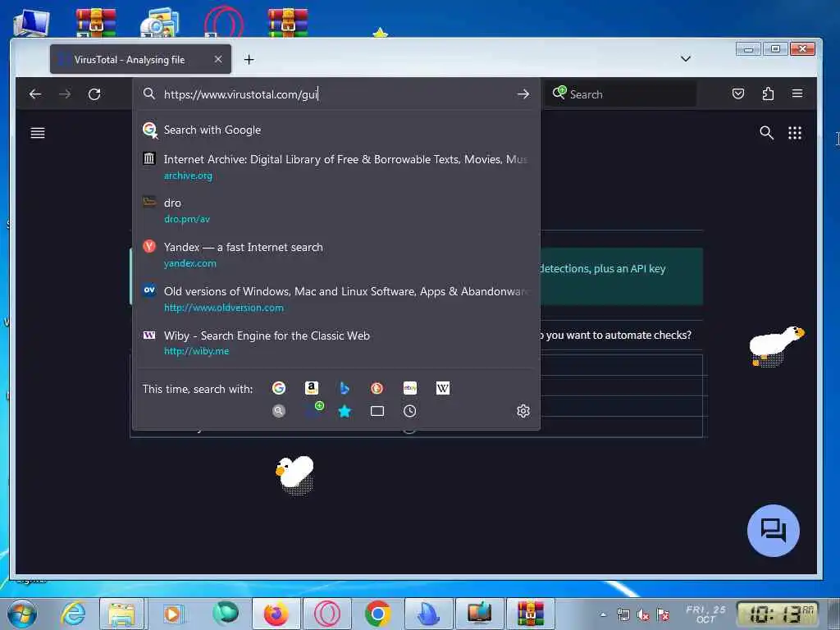This screenshot has height=630, width=840.
Task: Open the Opera GX desktop shortcut
Action: pyautogui.click(x=223, y=21)
